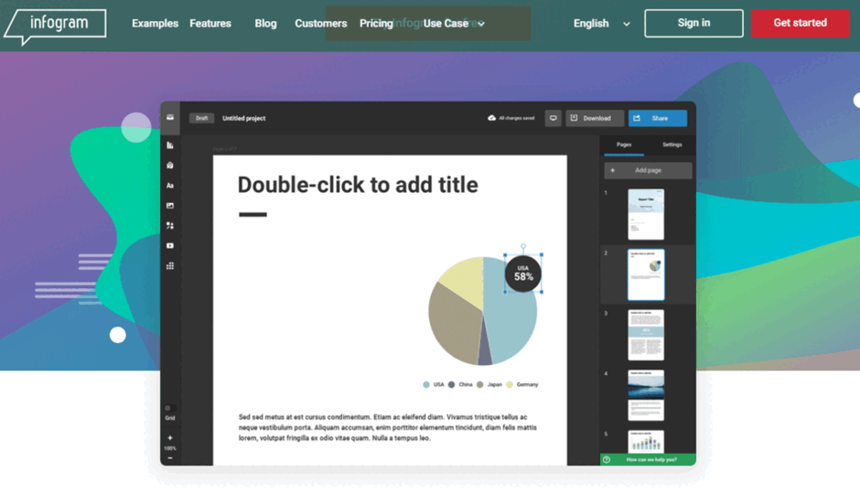Click the question mark help icon
The image size is (860, 504).
607,459
